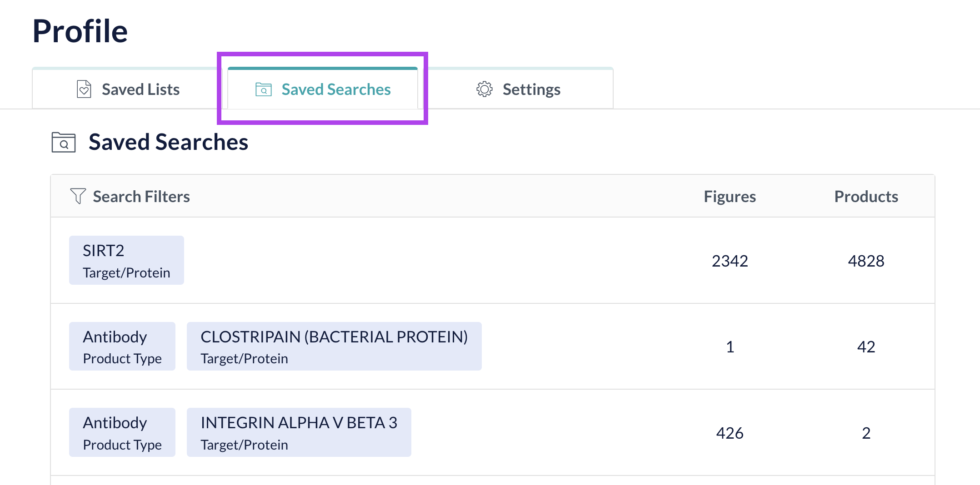This screenshot has height=485, width=980.
Task: Click the Saved Searches folder tab icon
Action: pos(264,89)
